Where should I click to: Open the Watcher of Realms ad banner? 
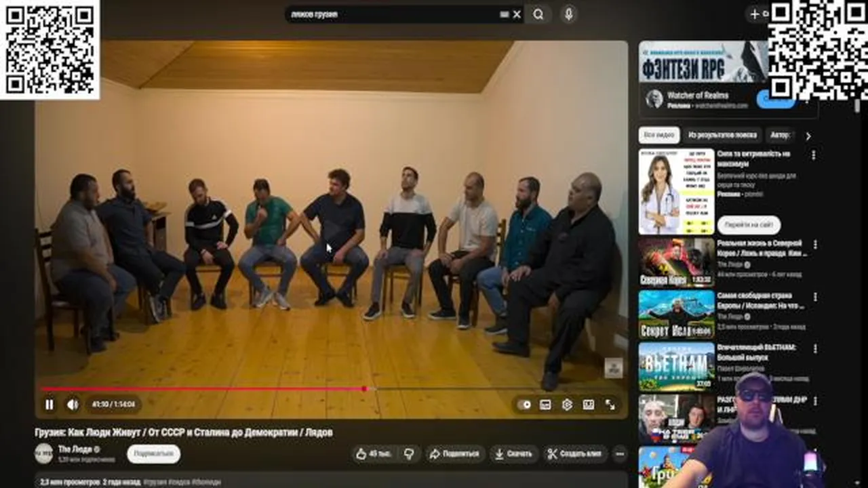tap(703, 62)
